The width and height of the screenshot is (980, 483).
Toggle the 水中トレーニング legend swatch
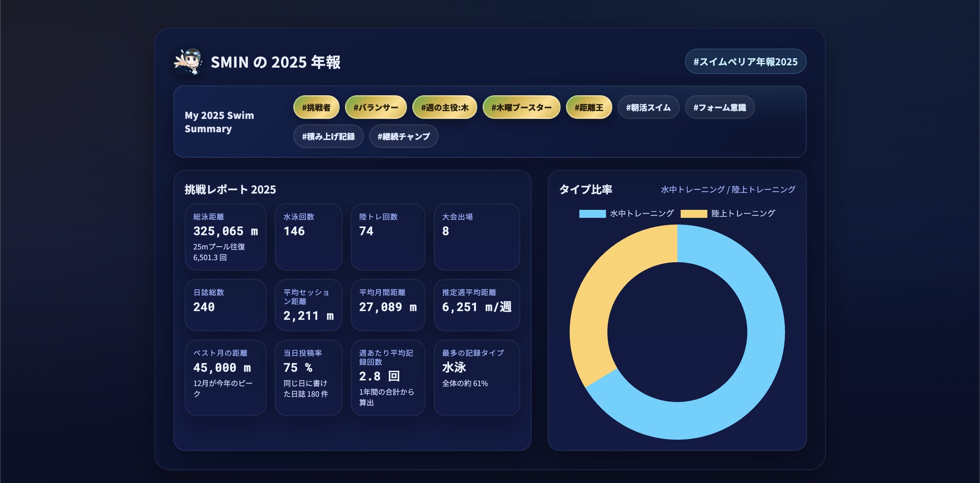[592, 214]
